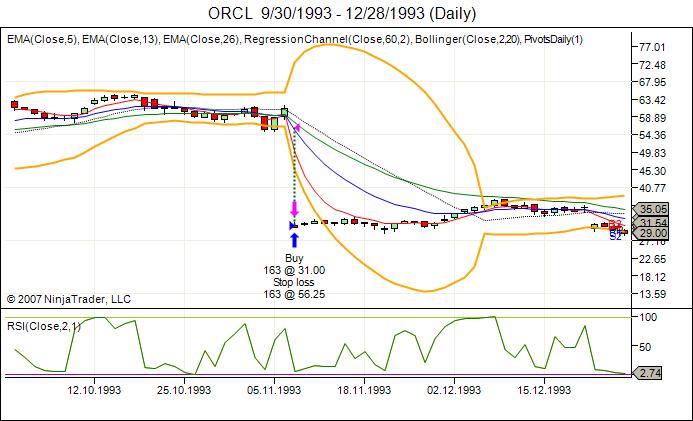
Task: Click the 45.30 price axis label
Action: click(652, 171)
